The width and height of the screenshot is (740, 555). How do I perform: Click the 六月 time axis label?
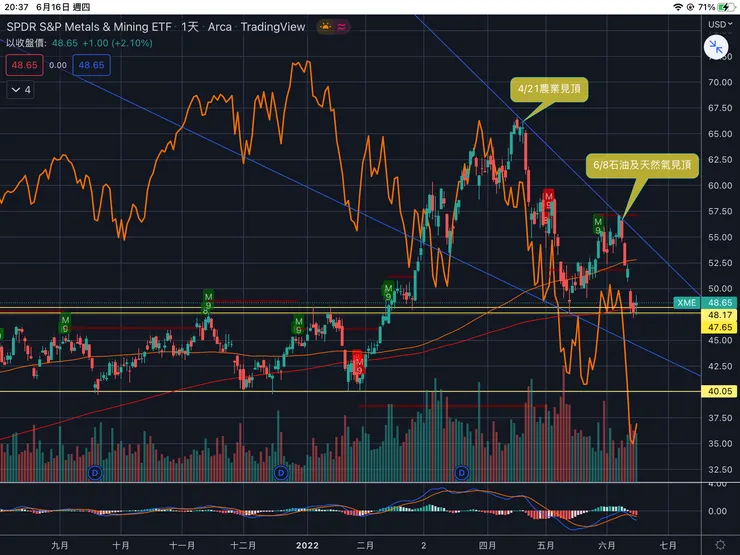tap(606, 546)
